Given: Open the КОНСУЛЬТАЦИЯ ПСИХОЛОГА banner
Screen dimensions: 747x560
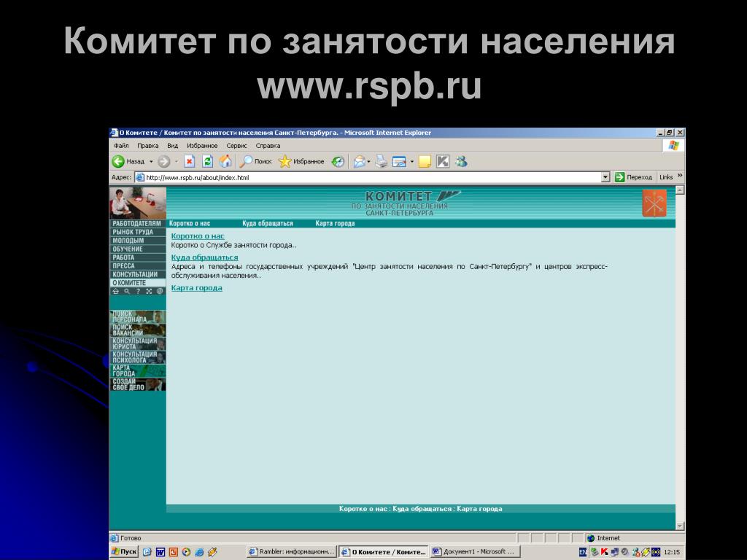Looking at the screenshot, I should pos(138,357).
